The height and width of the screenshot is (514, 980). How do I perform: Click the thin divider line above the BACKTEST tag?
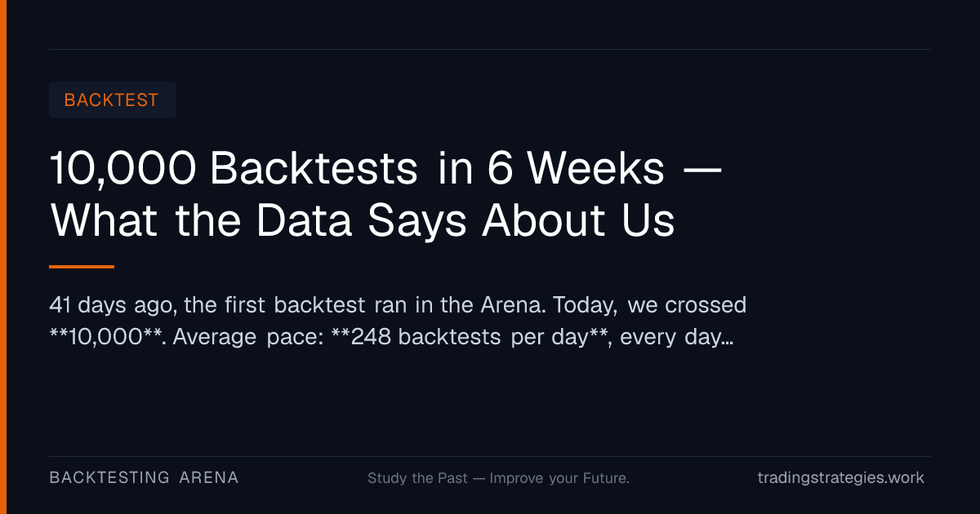coord(490,49)
